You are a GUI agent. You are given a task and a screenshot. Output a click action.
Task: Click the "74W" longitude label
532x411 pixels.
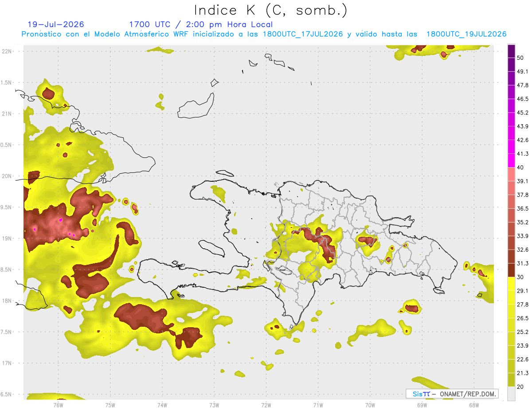162,405
